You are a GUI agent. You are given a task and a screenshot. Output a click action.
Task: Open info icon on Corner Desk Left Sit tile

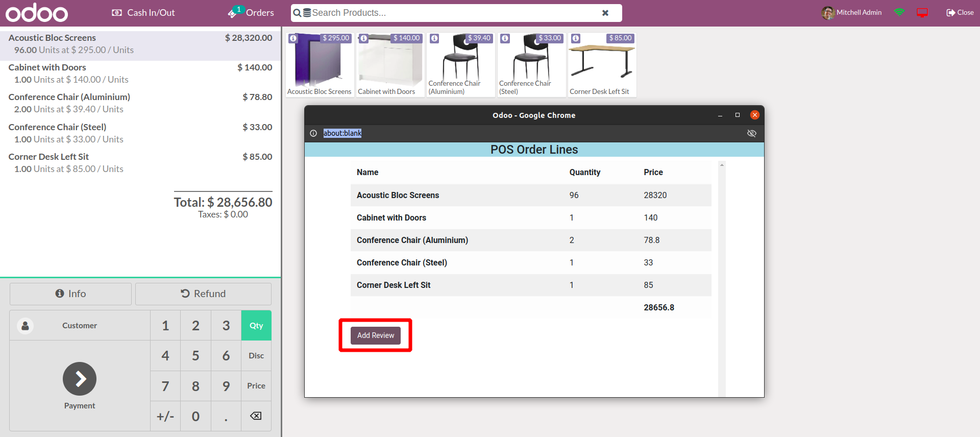click(576, 38)
